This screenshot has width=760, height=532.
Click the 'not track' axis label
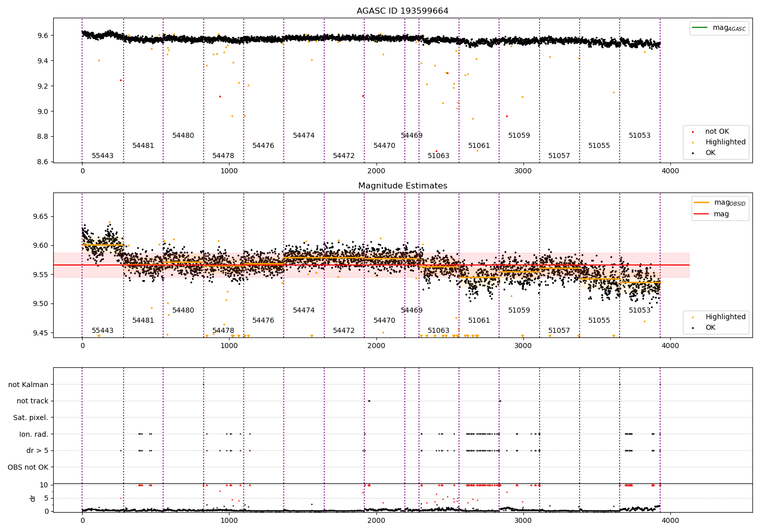32,401
